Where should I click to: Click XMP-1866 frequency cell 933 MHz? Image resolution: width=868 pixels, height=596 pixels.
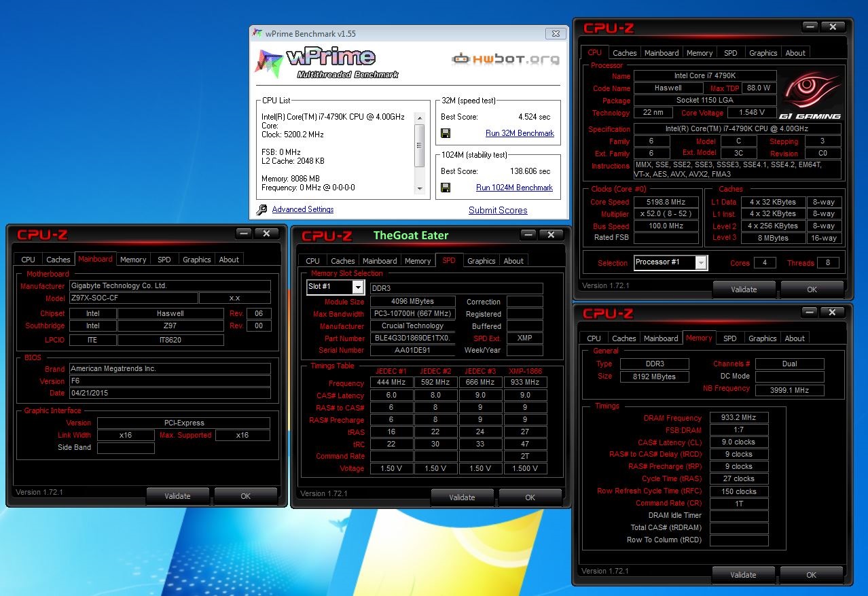[x=525, y=383]
